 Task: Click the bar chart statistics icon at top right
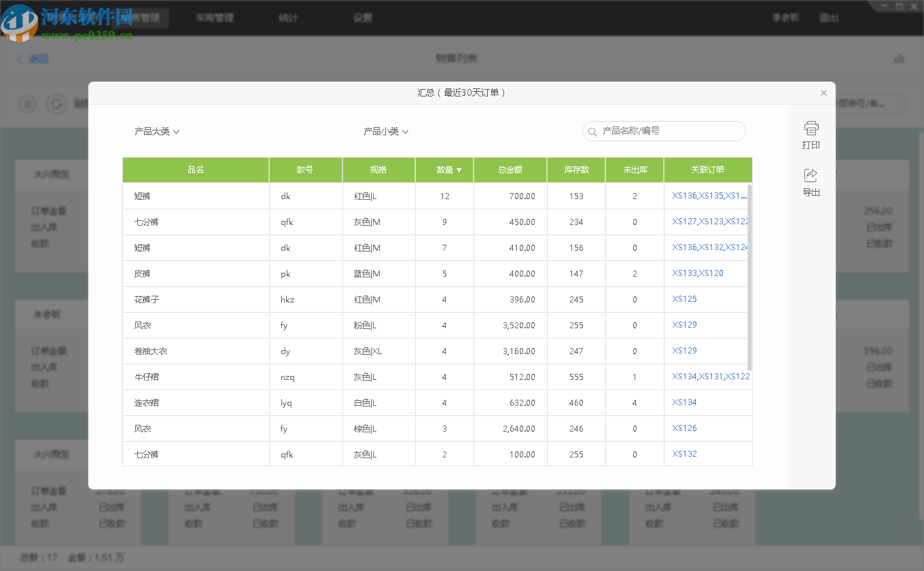[899, 58]
